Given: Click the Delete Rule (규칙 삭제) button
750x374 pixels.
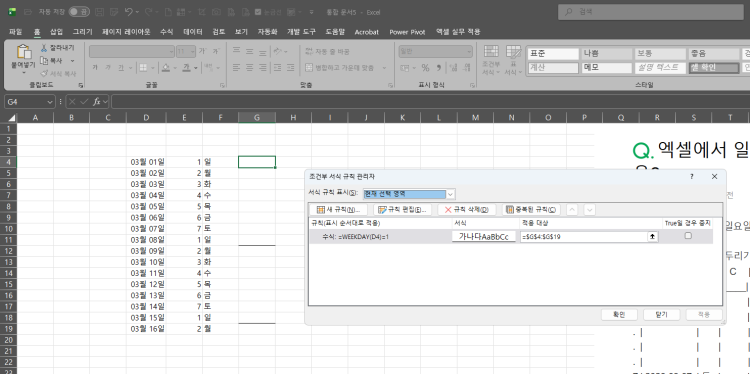Looking at the screenshot, I should point(466,209).
